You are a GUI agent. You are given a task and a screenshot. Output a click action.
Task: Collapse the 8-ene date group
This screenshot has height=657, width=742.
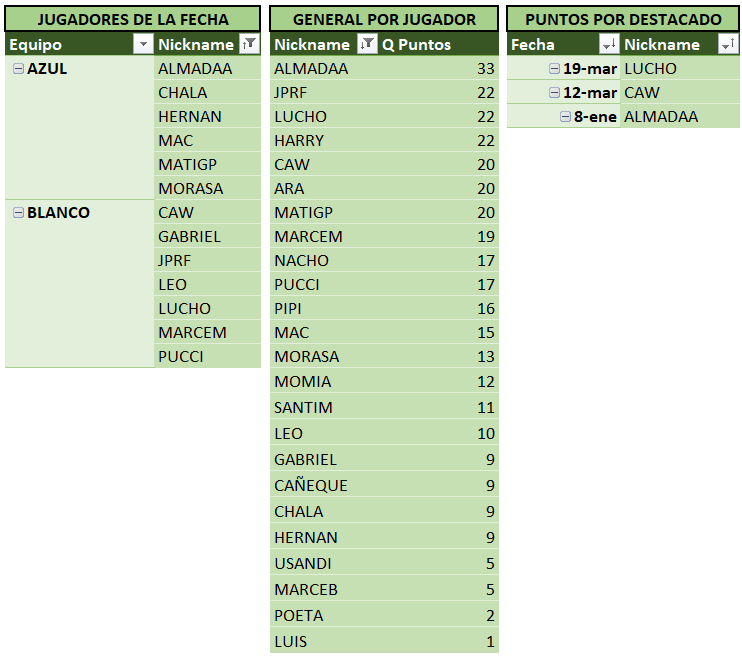point(565,116)
